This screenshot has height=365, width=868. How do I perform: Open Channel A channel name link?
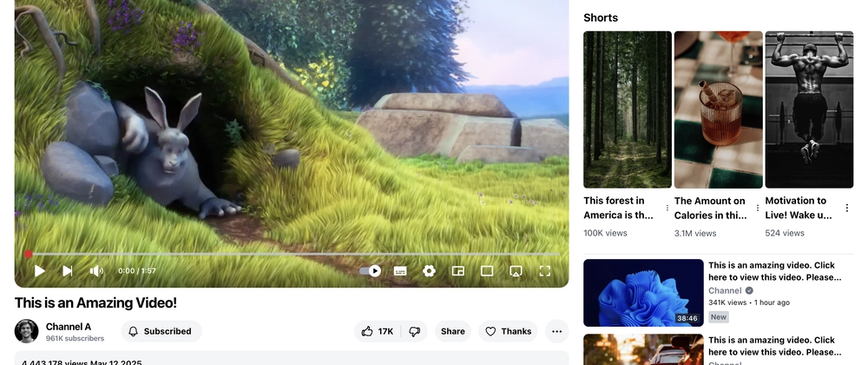pyautogui.click(x=68, y=326)
